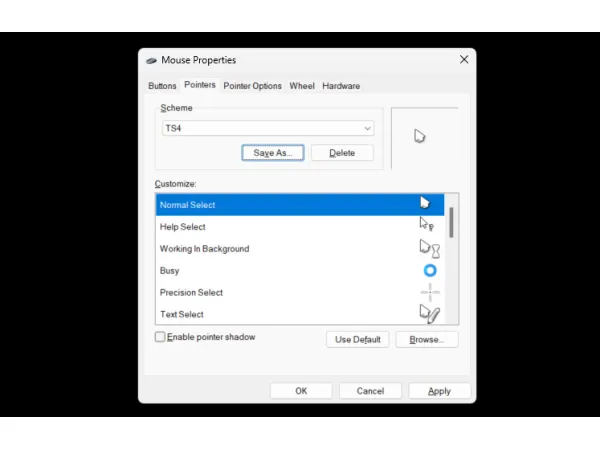Viewport: 600px width, 450px height.
Task: Click the Help Select cursor icon
Action: (x=426, y=224)
